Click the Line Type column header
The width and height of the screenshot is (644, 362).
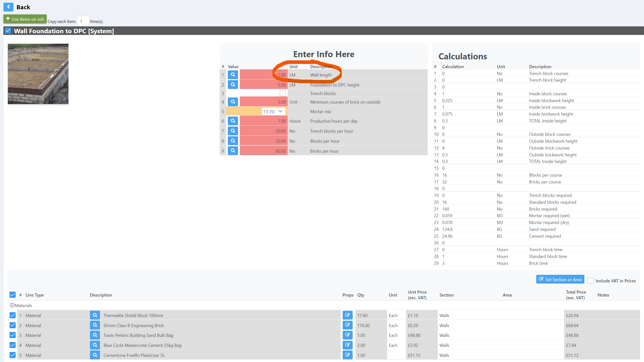(x=34, y=295)
